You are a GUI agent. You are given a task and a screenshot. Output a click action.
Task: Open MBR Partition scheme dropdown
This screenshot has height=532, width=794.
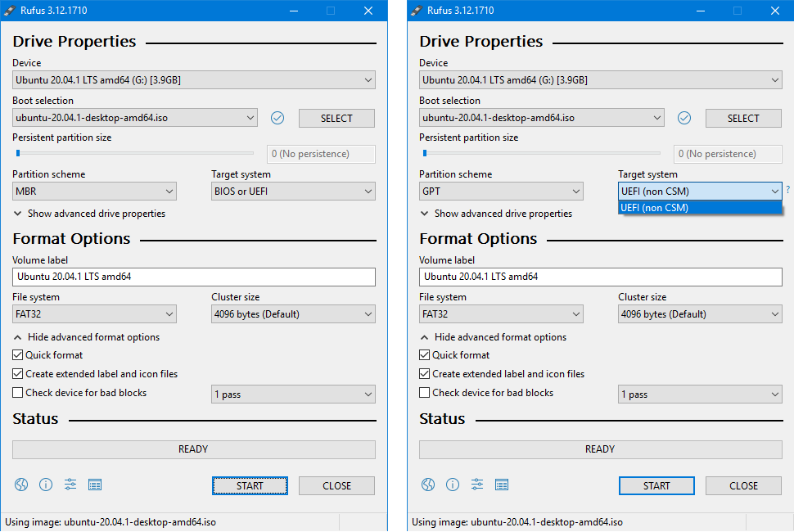[x=95, y=192]
